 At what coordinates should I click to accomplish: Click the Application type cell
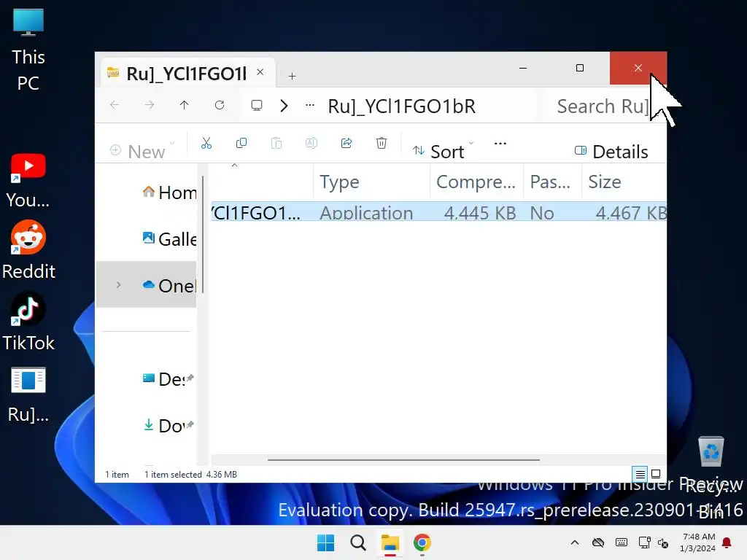click(x=366, y=212)
